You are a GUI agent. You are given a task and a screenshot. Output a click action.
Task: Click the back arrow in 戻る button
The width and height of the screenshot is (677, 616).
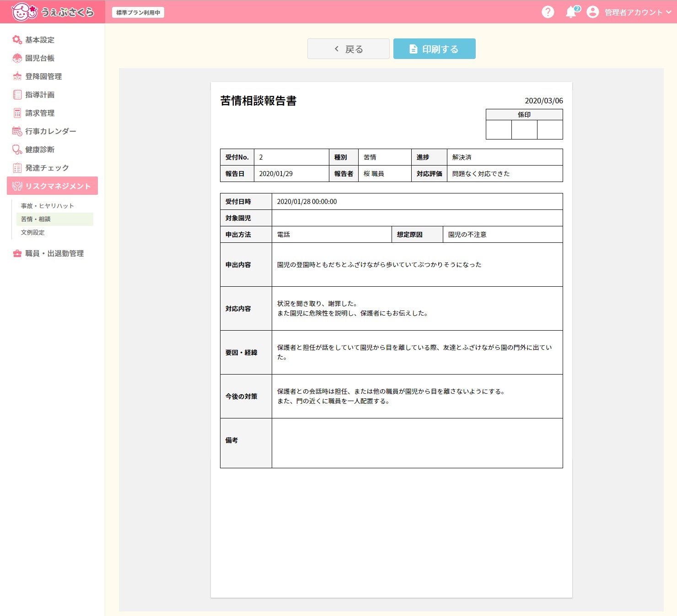(x=337, y=49)
